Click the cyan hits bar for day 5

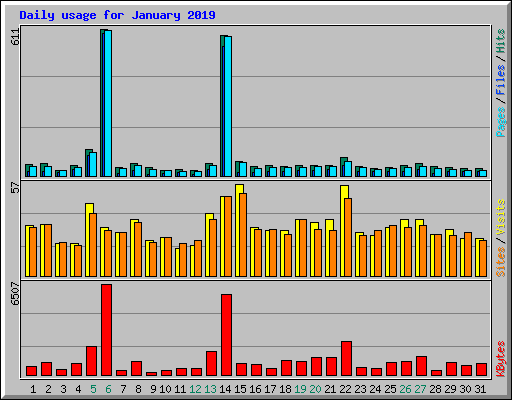[93, 164]
